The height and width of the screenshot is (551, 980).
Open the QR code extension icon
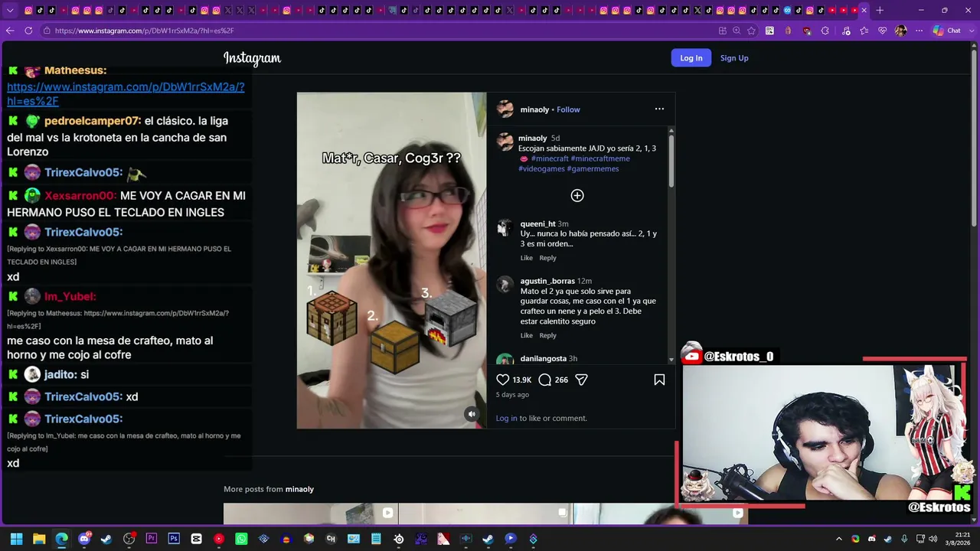pyautogui.click(x=769, y=31)
